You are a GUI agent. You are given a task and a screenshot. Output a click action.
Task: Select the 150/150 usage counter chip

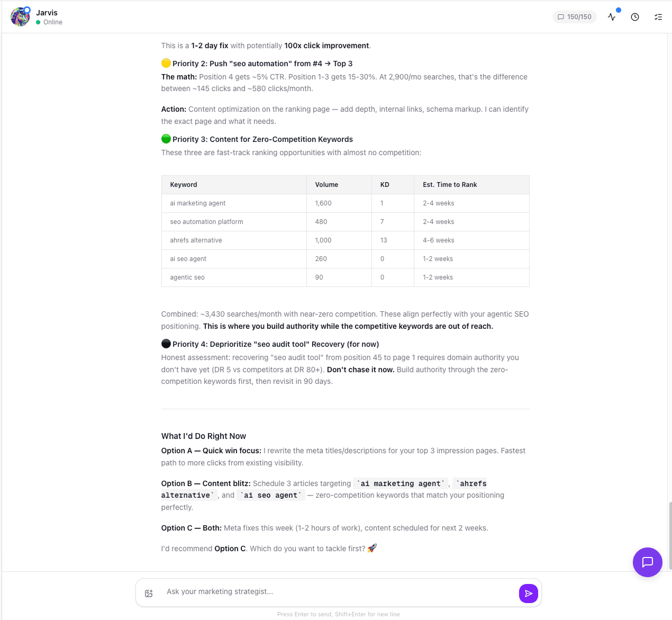click(x=575, y=16)
